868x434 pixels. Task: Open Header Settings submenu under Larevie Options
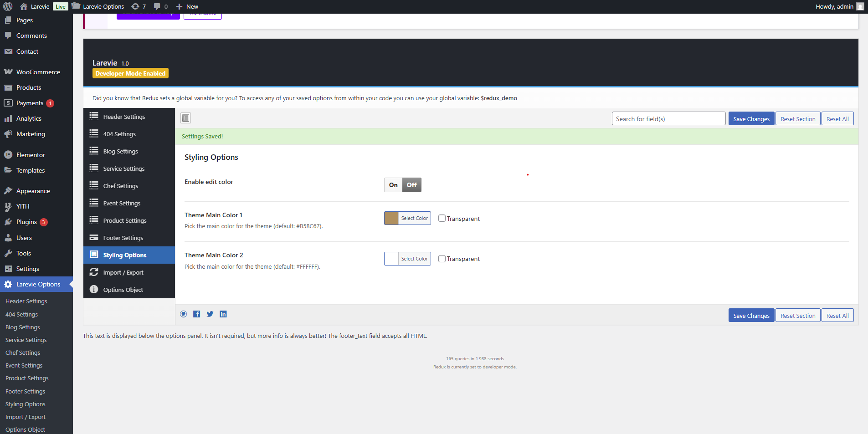click(x=26, y=301)
